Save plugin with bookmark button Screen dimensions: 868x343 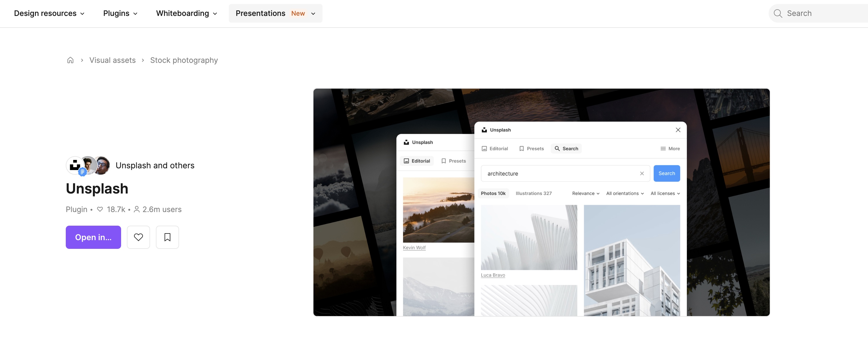[x=167, y=237]
